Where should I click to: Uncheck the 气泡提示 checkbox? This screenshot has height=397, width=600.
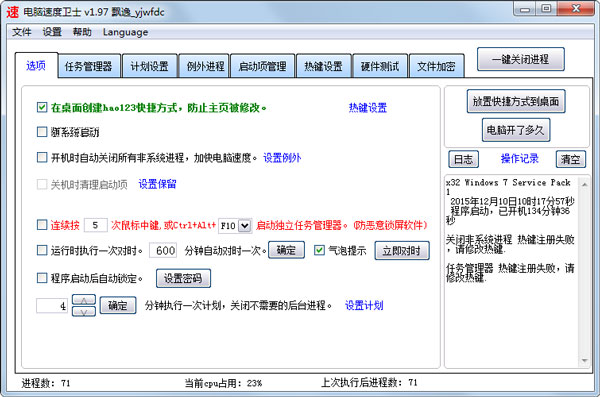coord(319,250)
